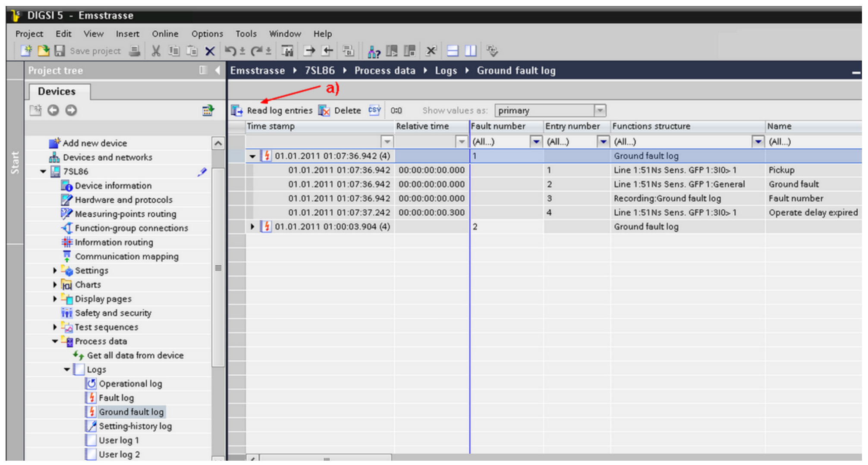Expand the Settings tree node
Screen dimensions: 868x465
(55, 270)
